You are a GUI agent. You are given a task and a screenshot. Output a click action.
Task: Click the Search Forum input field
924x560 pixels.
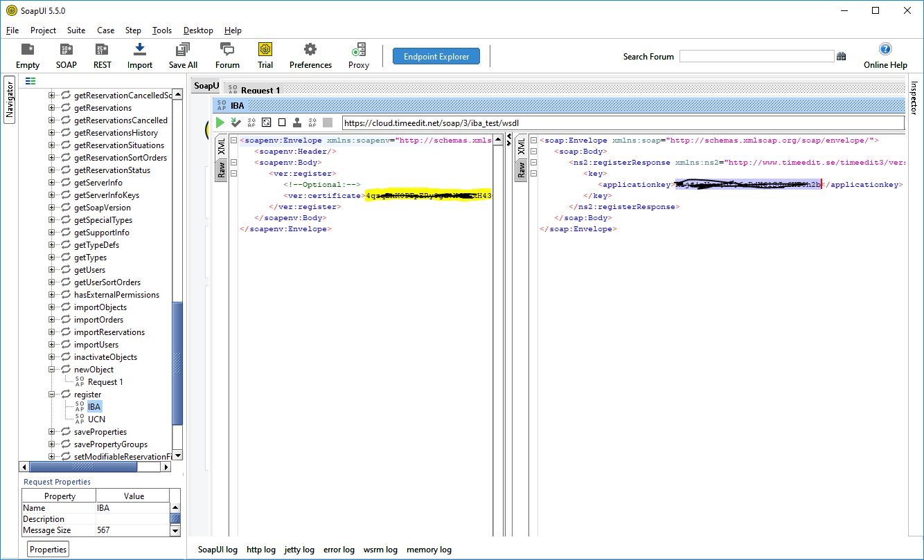click(756, 57)
